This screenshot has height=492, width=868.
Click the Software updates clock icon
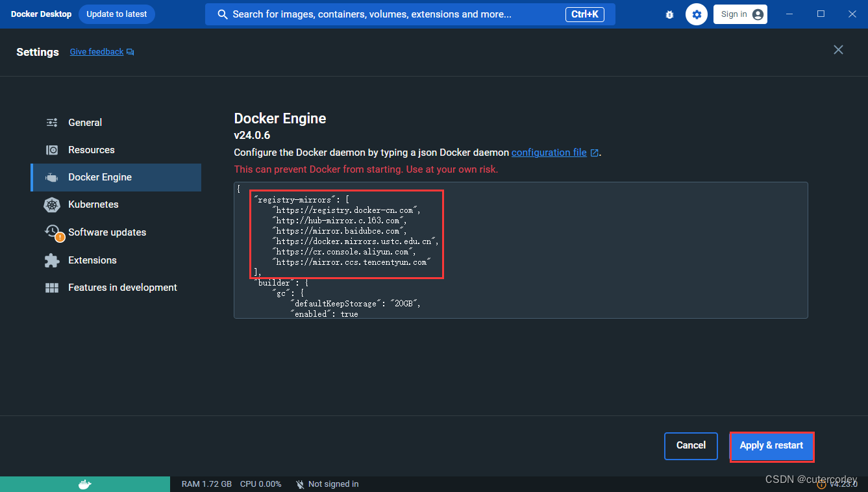pos(52,232)
